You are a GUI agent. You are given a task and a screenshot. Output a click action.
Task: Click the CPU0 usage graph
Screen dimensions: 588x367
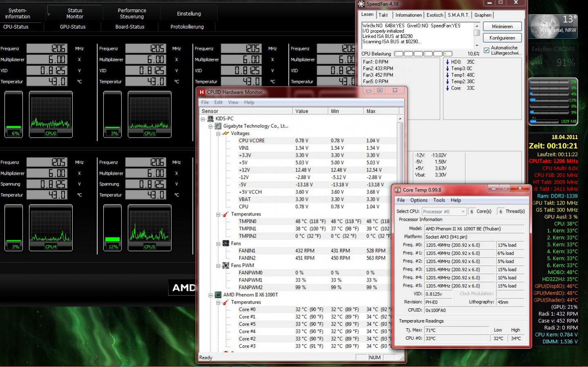51,114
